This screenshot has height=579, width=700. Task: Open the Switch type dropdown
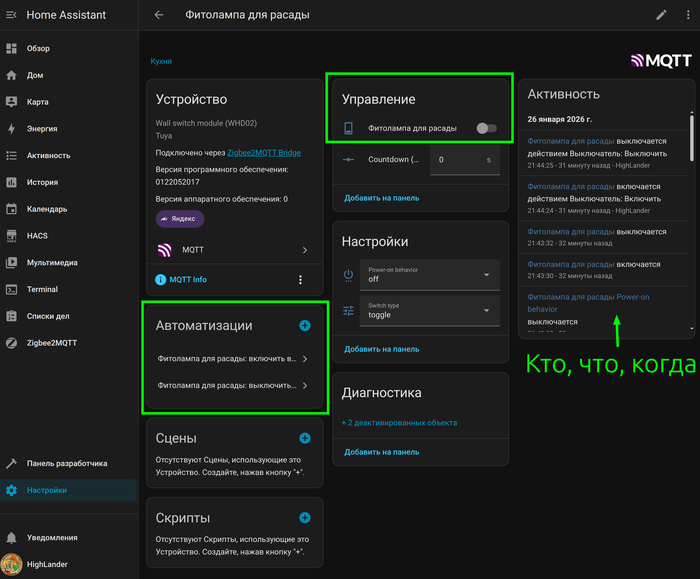(430, 311)
